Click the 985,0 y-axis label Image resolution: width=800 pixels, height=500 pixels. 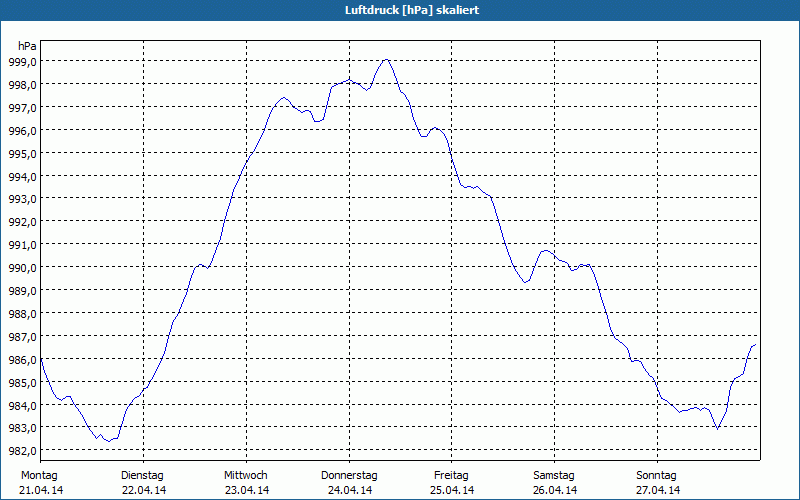click(x=22, y=382)
